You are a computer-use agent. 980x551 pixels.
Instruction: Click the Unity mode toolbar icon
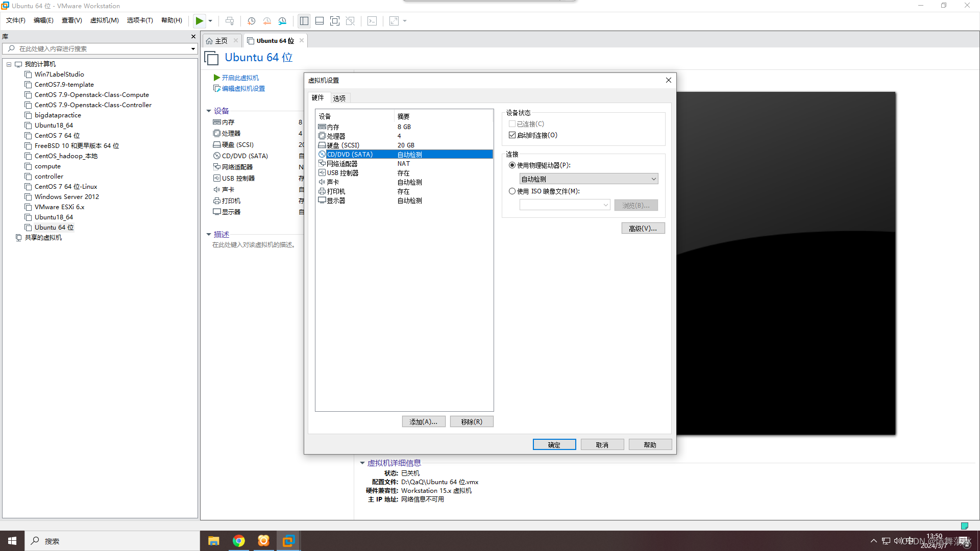tap(350, 21)
